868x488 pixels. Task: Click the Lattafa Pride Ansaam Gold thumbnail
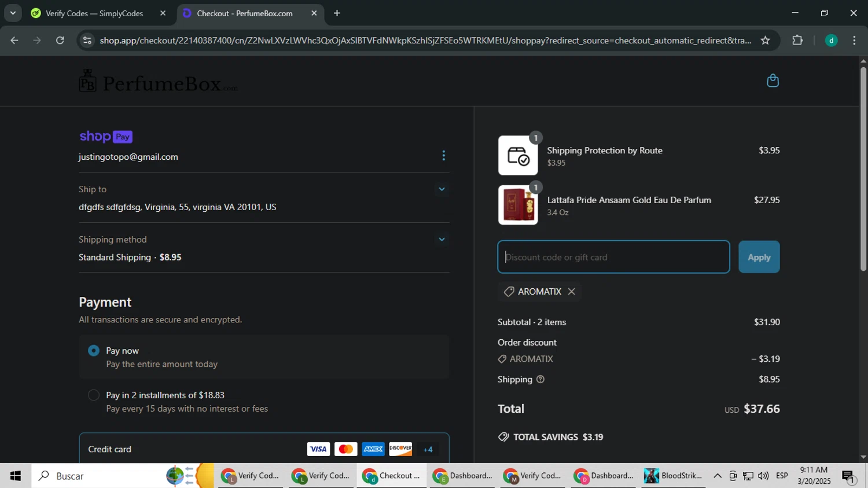(x=518, y=205)
